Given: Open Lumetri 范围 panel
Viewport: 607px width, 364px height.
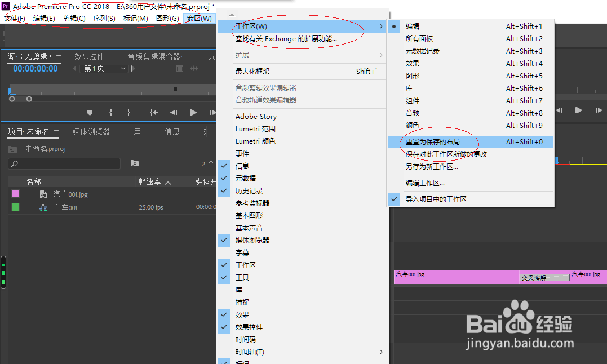Looking at the screenshot, I should point(302,129).
